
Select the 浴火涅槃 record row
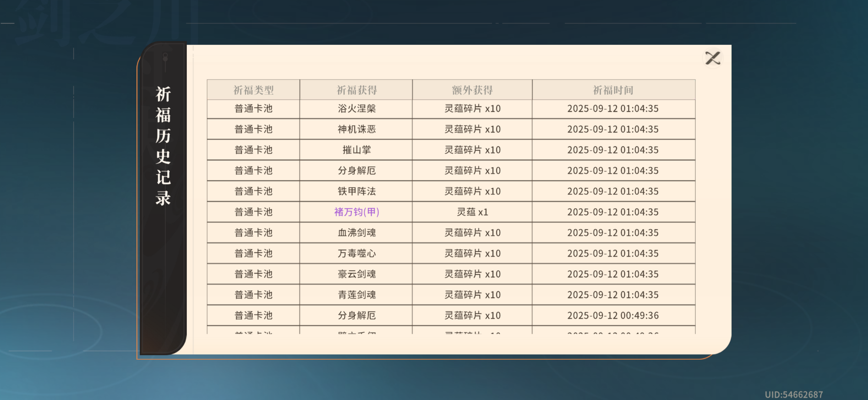(357, 108)
